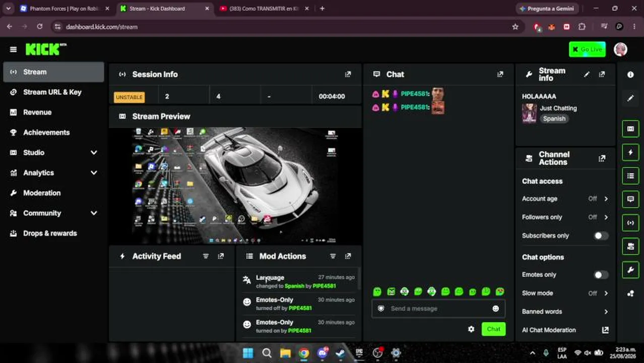The height and width of the screenshot is (363, 644).
Task: Toggle Emotes only chat option
Action: coord(600,275)
